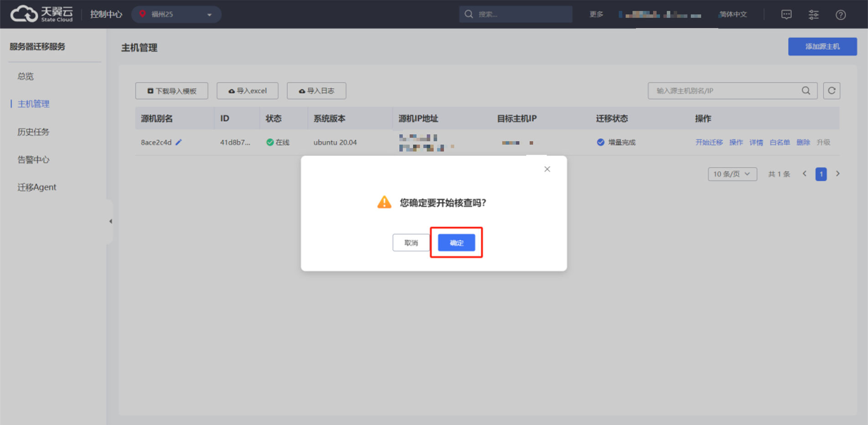
Task: Go to next page arrow
Action: pos(838,174)
